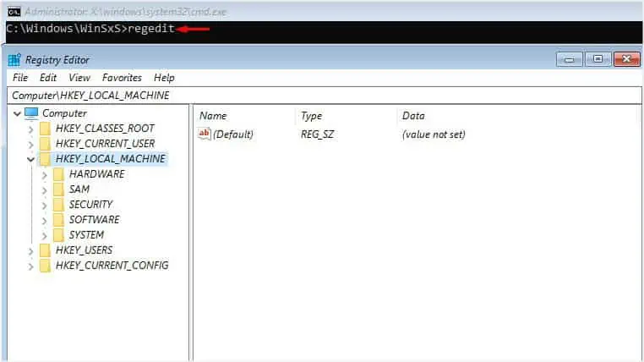This screenshot has height=362, width=644.
Task: Select the HKEY_LOCAL_MACHINE label
Action: [111, 159]
